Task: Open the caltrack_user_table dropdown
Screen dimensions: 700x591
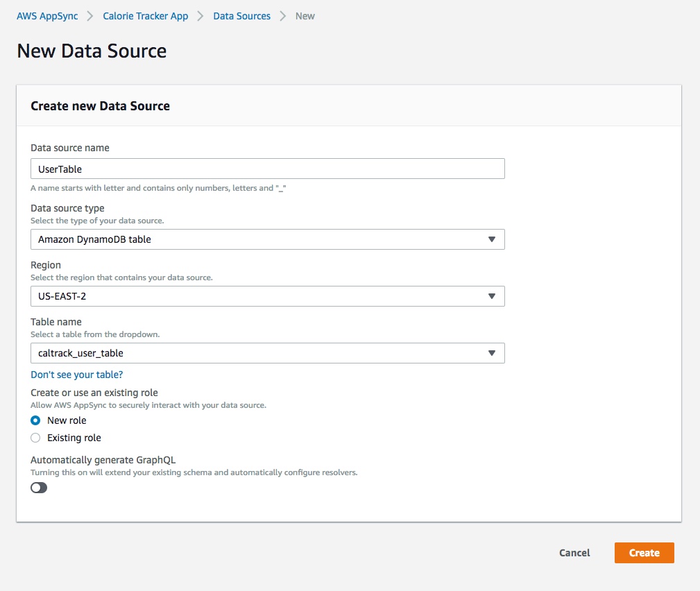Action: (x=267, y=353)
